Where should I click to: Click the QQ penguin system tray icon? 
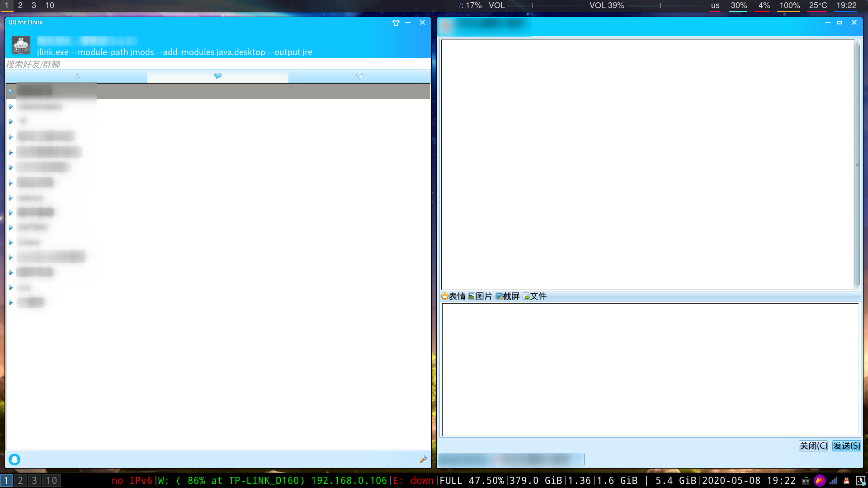pos(846,481)
